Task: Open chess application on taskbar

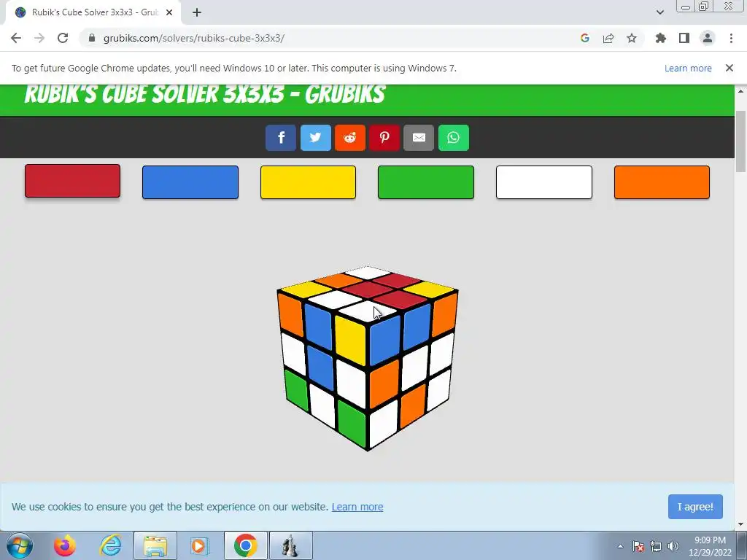Action: click(290, 545)
